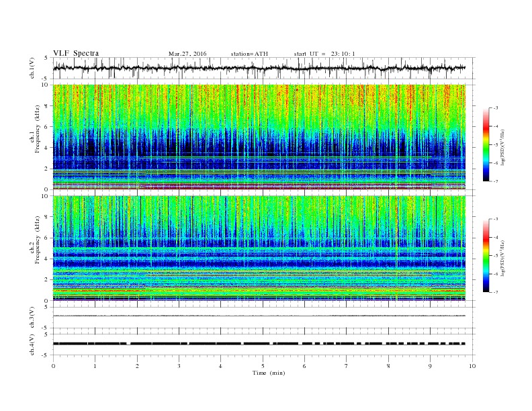Click the "Time (min)" x-axis label
The height and width of the screenshot is (411, 532).
tap(269, 373)
